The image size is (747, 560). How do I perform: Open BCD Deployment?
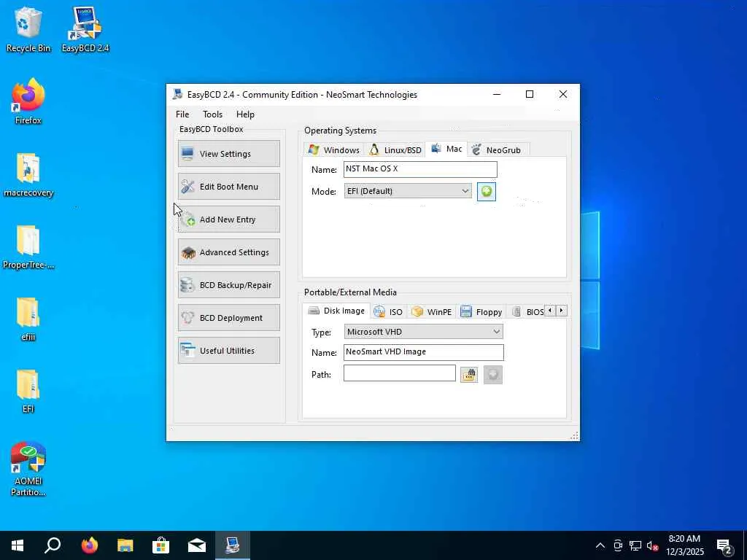tap(228, 318)
